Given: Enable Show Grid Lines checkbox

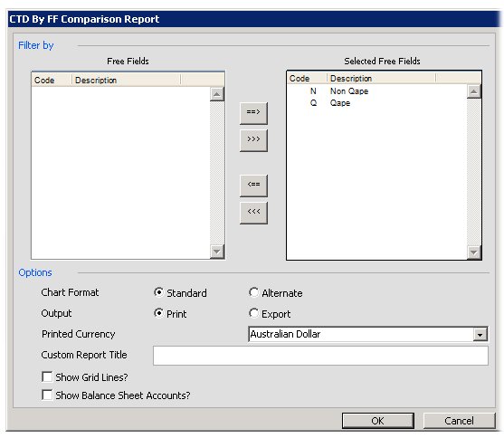Looking at the screenshot, I should 47,376.
